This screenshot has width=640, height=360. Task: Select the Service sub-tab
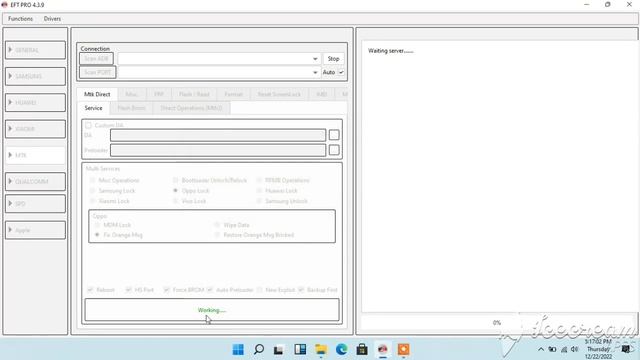(x=93, y=108)
